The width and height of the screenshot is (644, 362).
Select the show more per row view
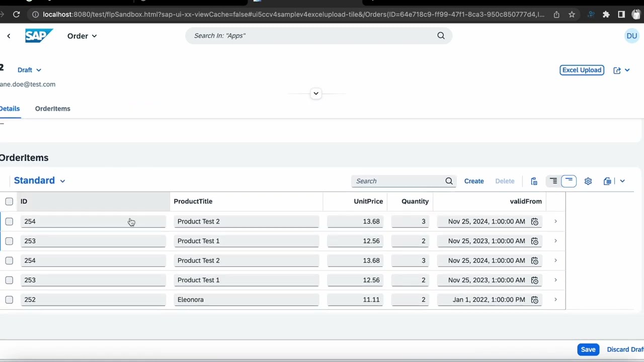[553, 181]
